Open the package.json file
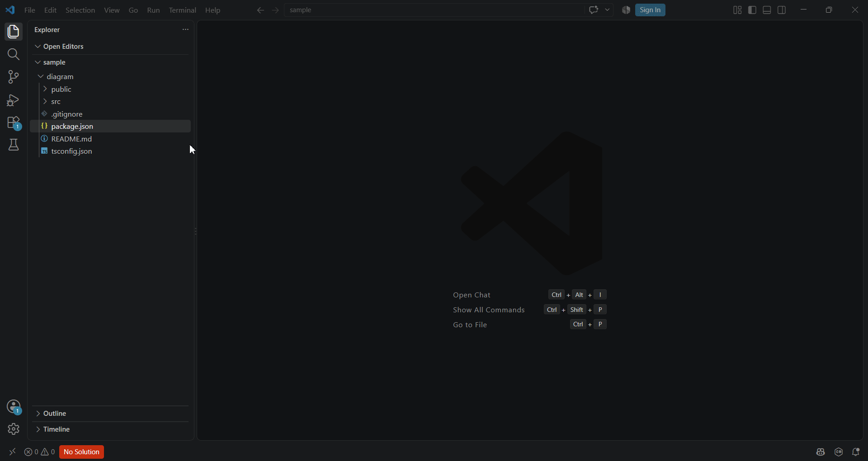Screen dimensions: 868x461 (x=111, y=127)
